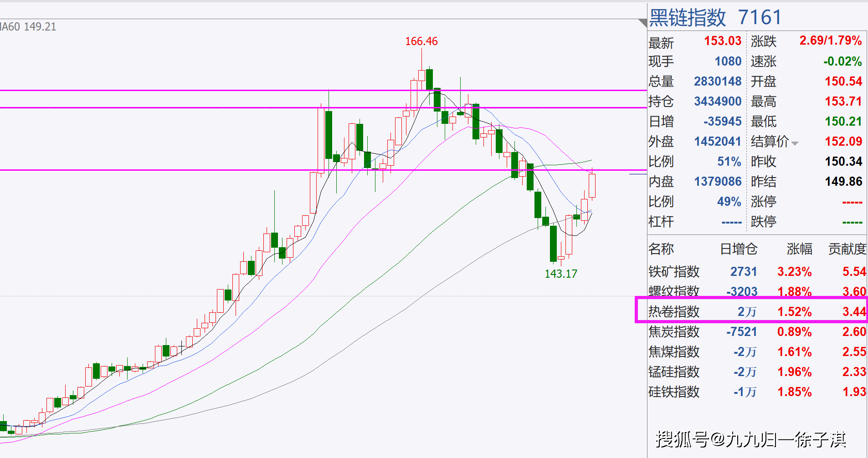Click the latest price value 153.03
This screenshot has height=458, width=868.
tap(723, 41)
